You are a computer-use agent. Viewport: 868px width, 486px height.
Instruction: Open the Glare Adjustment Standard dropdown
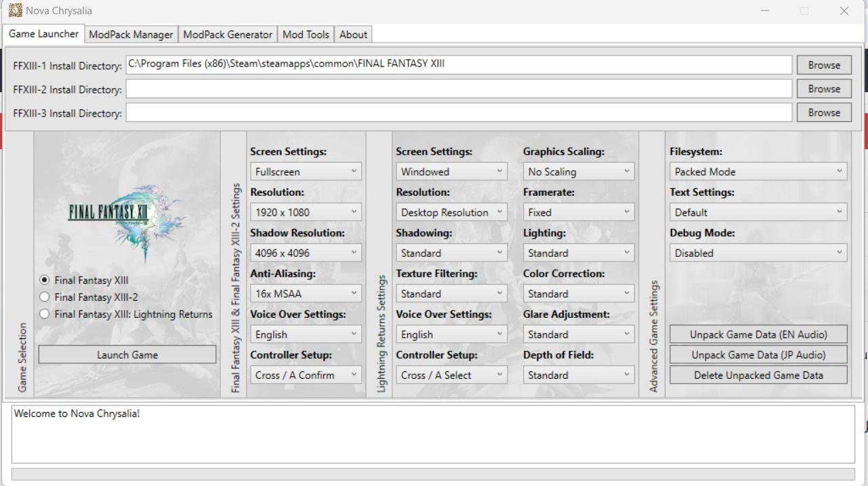pos(579,334)
